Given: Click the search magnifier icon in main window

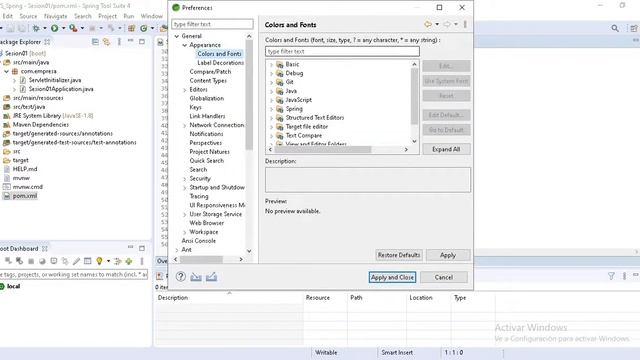Looking at the screenshot, I should click(x=615, y=28).
